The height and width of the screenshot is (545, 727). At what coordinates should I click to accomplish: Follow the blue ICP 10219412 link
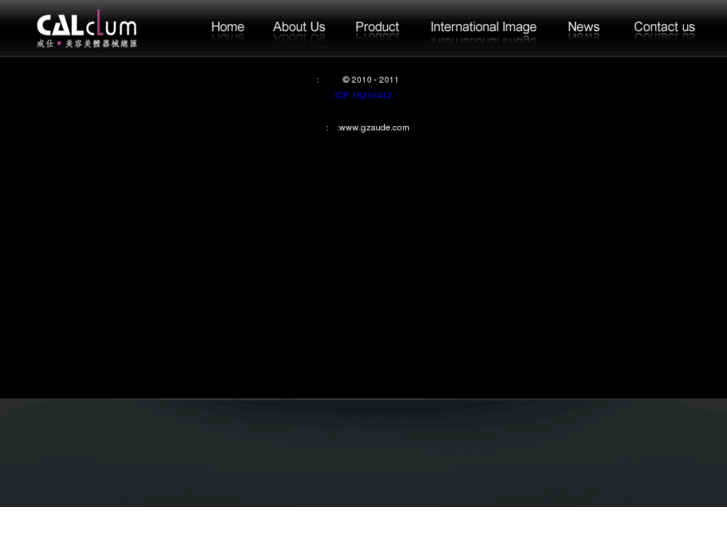363,96
